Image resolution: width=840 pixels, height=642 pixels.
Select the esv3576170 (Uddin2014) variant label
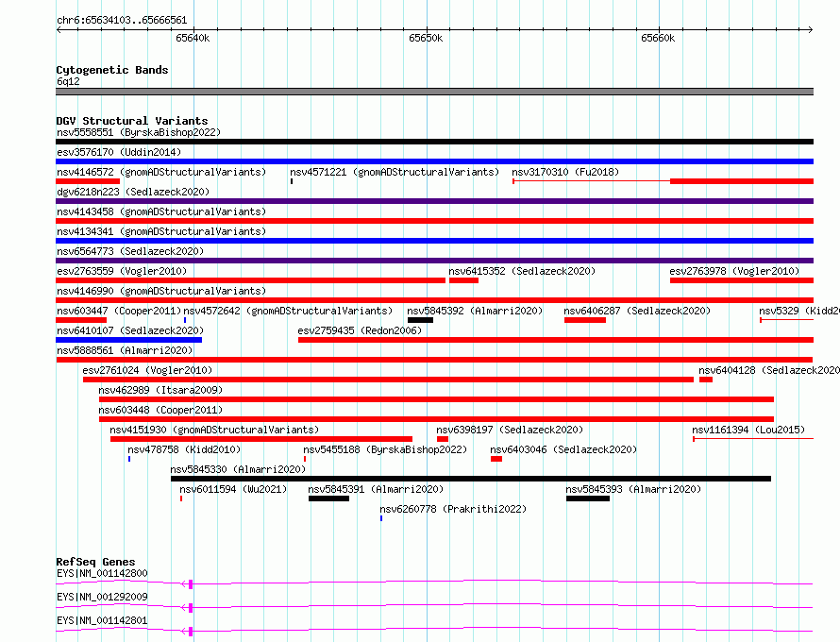119,152
